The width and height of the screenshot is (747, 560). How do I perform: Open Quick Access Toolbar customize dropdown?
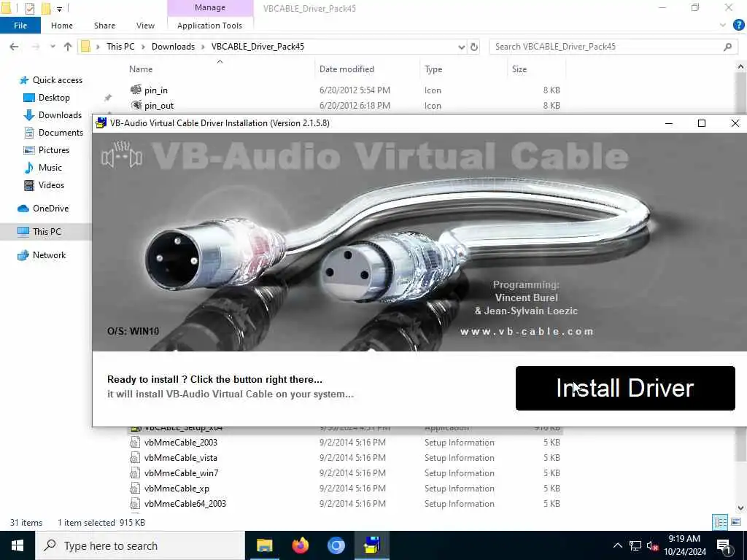tap(59, 9)
